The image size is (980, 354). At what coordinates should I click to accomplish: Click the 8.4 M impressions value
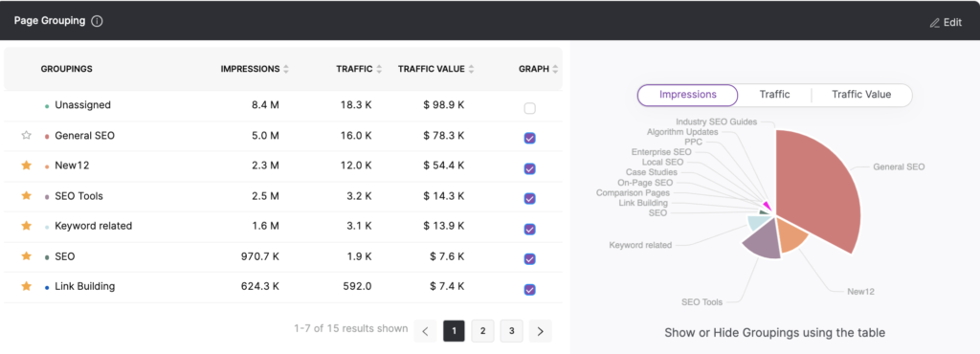point(265,105)
